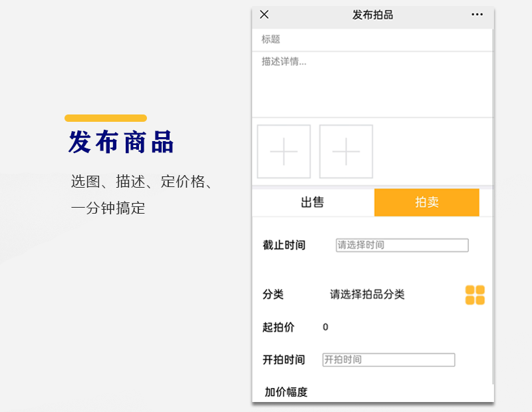Switch to the 出售 tab

click(x=313, y=202)
